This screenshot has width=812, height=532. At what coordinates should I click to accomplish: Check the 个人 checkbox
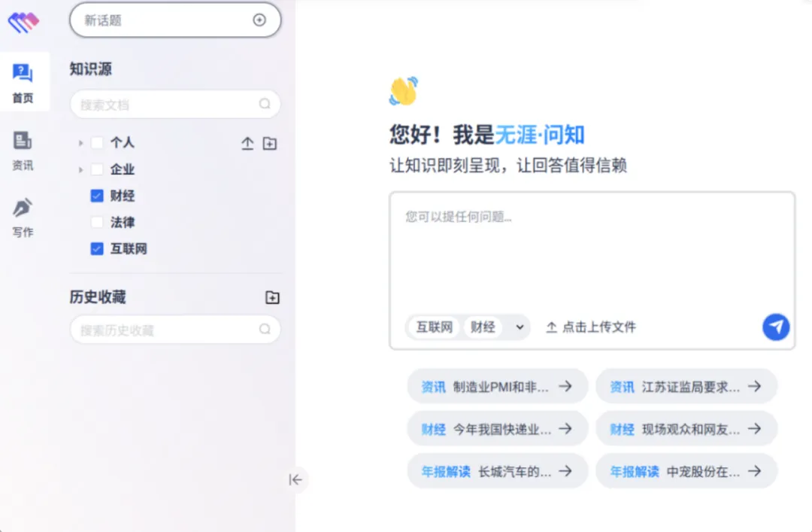click(97, 142)
